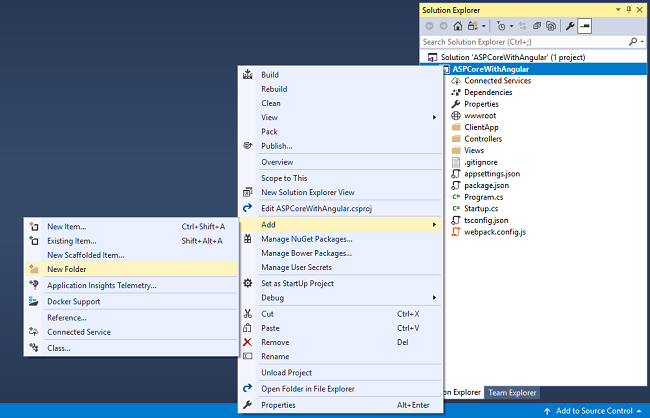Screen dimensions: 650x418
Task: Choose New Scaffolded Item...
Action: tap(131, 255)
